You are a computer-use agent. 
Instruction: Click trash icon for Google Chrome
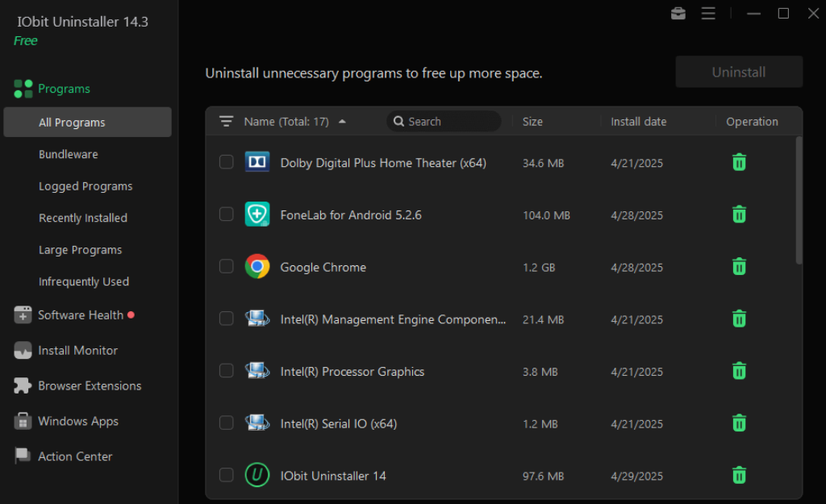[x=739, y=266]
